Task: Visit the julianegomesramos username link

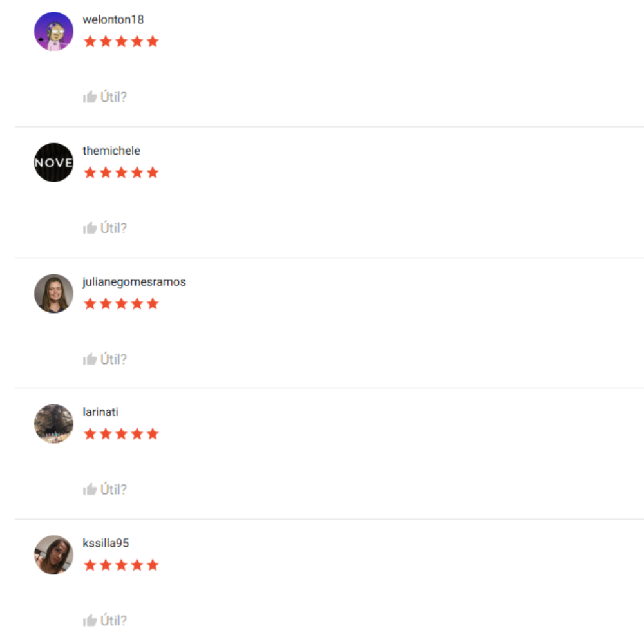Action: [135, 282]
